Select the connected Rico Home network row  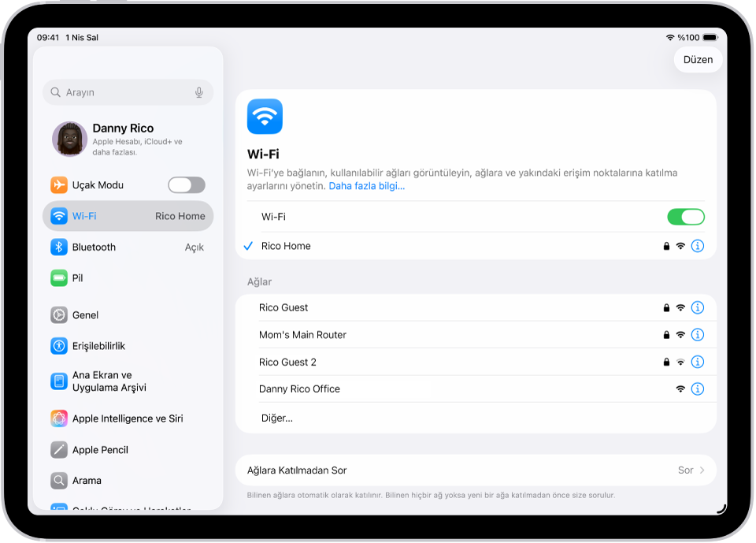476,246
